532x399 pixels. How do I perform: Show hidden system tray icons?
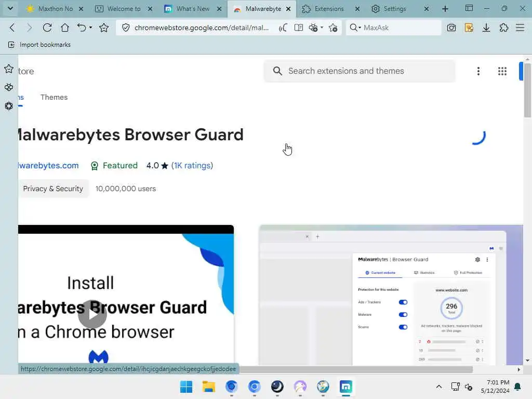438,387
